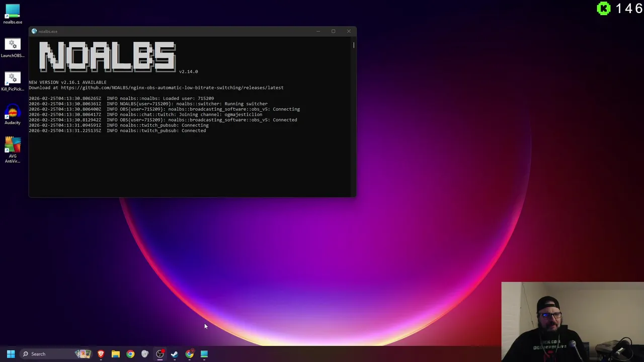Open the noalbs.exe desktop shortcut
The image size is (644, 362).
(13, 14)
